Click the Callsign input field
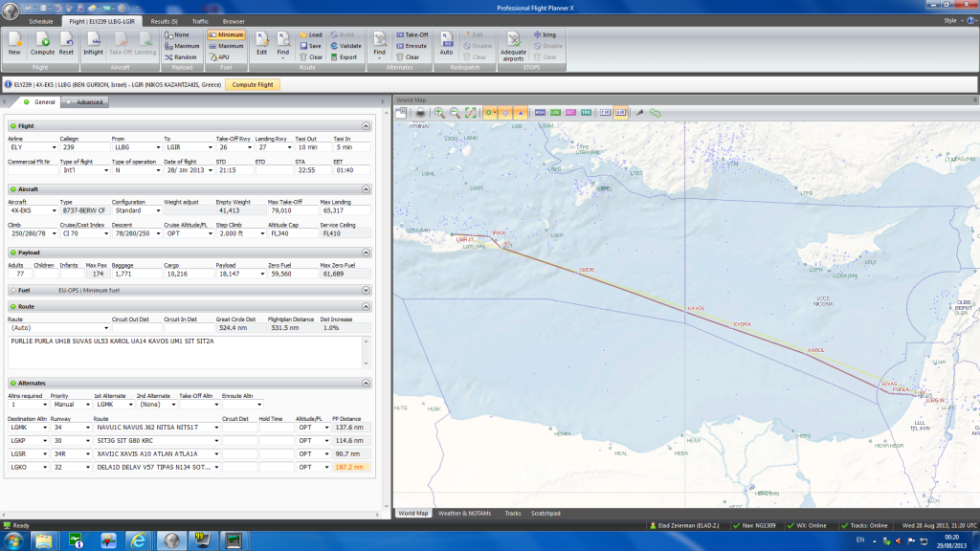980x551 pixels. point(82,147)
